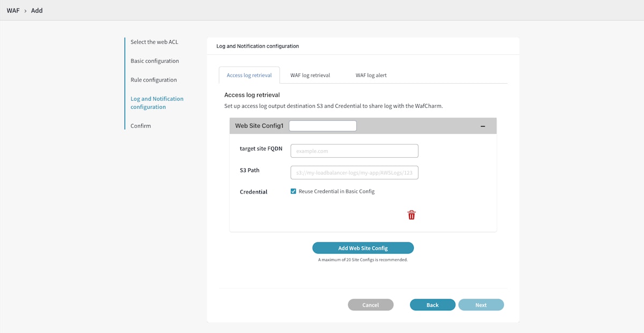The height and width of the screenshot is (333, 644).
Task: Edit the Web Site Config1 name field
Action: pyautogui.click(x=323, y=126)
